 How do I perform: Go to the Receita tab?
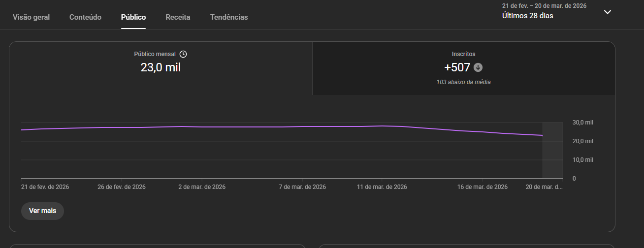coord(178,17)
